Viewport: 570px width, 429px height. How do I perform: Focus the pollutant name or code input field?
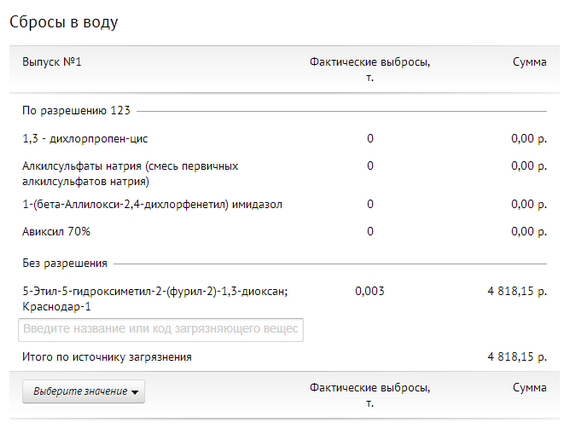click(x=161, y=329)
